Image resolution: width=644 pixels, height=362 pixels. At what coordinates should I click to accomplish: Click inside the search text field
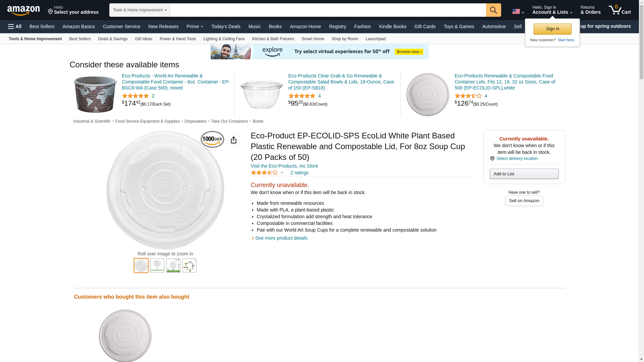point(328,10)
